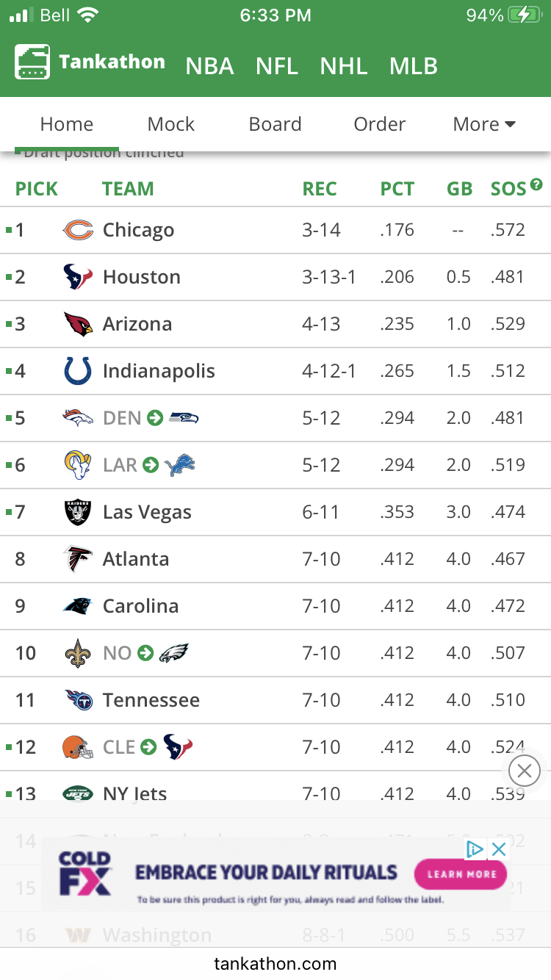
Task: Open the NHL section link
Action: pyautogui.click(x=344, y=66)
